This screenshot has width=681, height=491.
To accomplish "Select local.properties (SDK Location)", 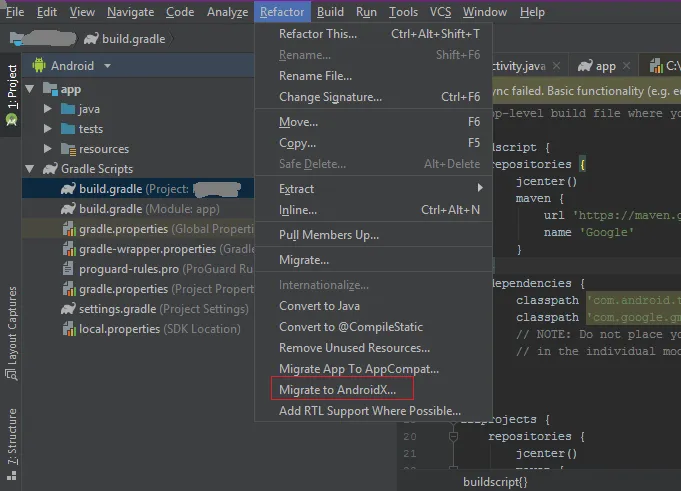I will (138, 329).
